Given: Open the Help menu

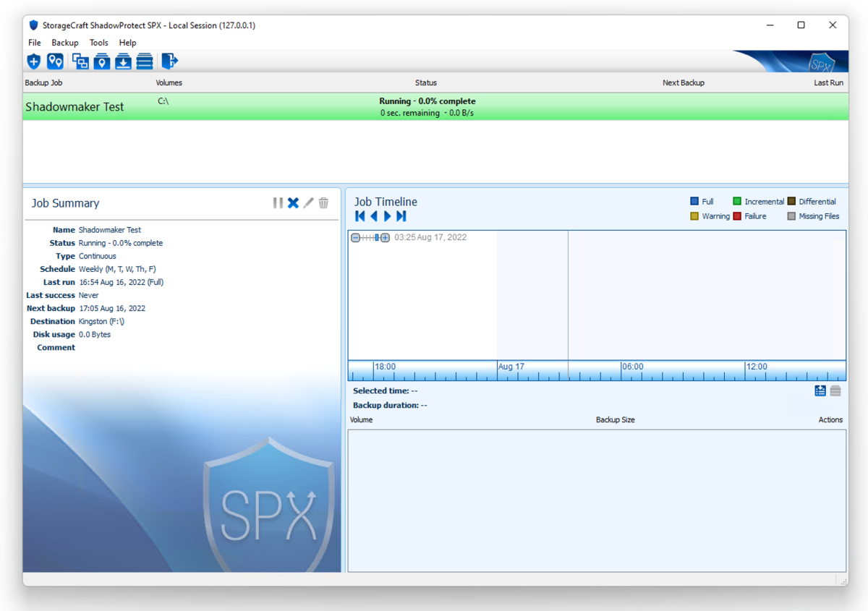Looking at the screenshot, I should [128, 43].
